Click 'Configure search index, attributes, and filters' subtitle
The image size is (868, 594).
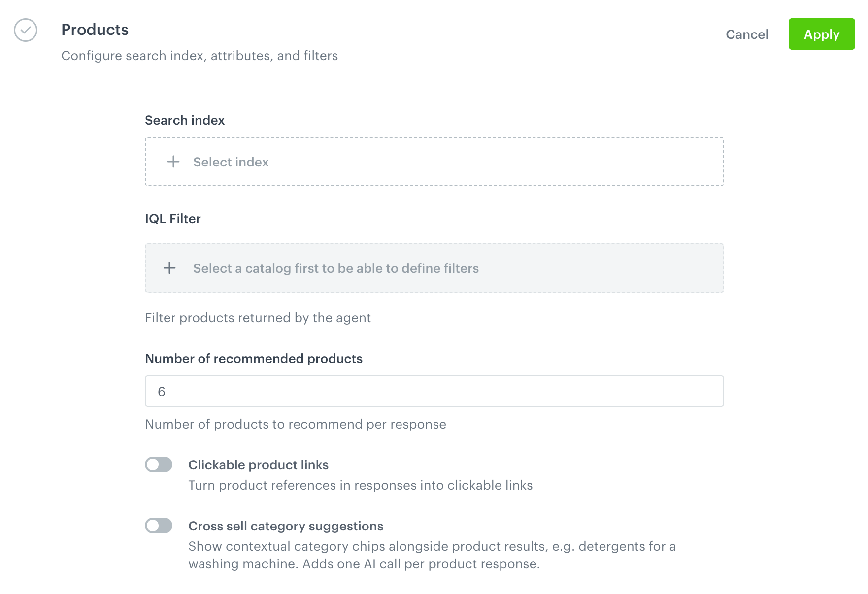[x=200, y=56]
